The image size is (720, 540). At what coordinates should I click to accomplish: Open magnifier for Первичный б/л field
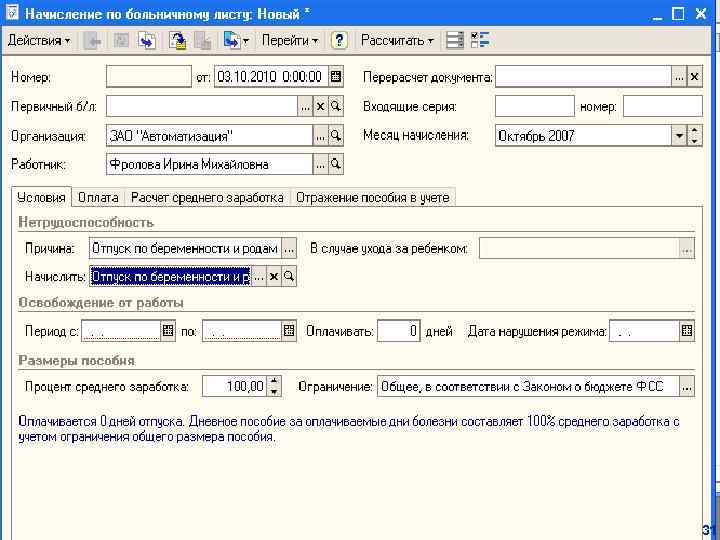point(336,107)
